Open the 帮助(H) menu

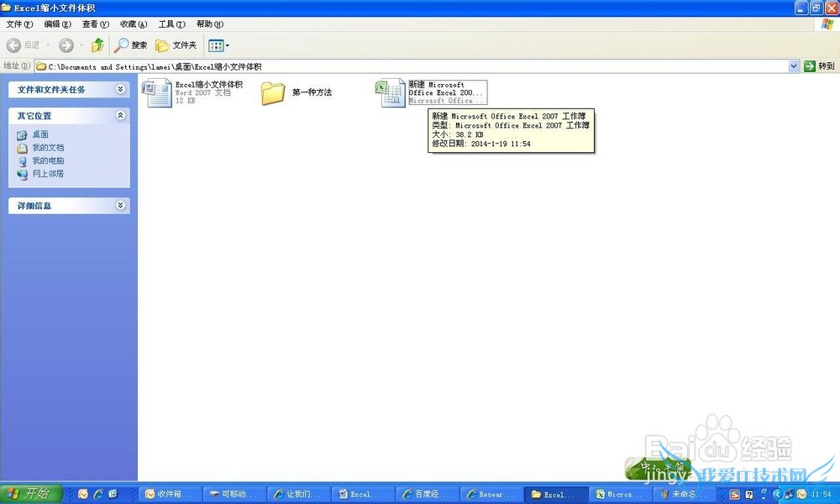(209, 24)
